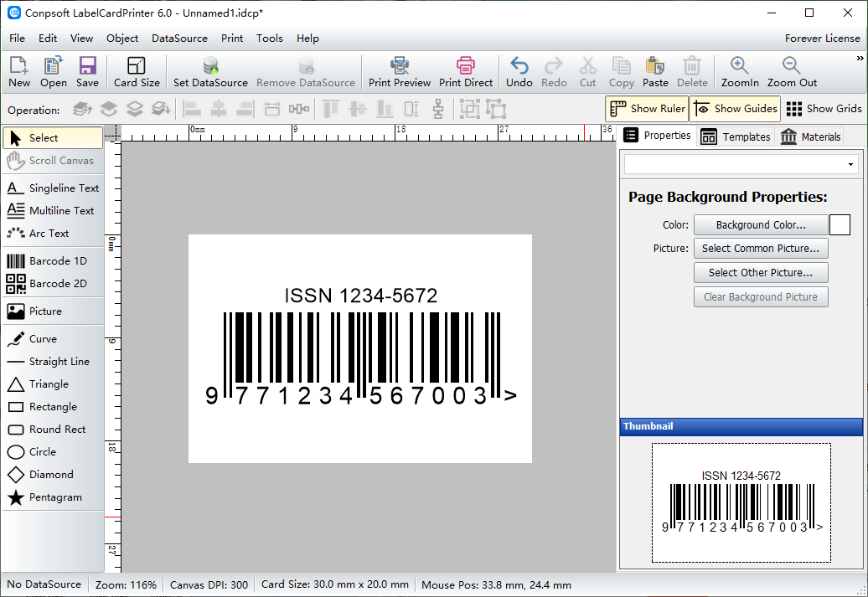868x597 pixels.
Task: Open the Card Size settings
Action: click(x=137, y=72)
